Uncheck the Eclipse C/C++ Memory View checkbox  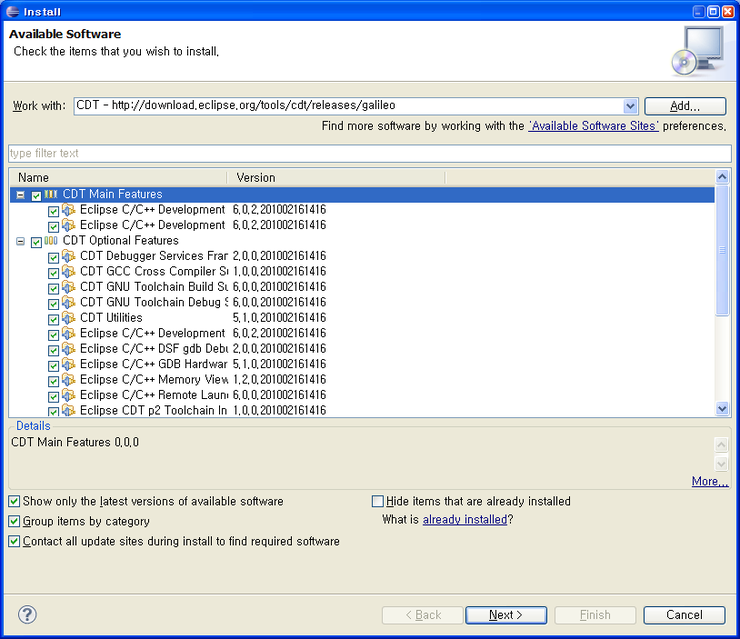point(53,381)
